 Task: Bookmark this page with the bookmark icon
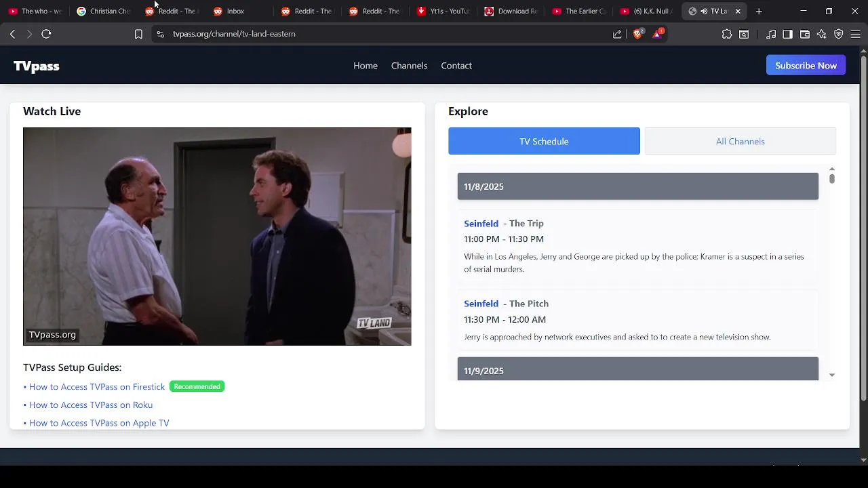pos(138,34)
